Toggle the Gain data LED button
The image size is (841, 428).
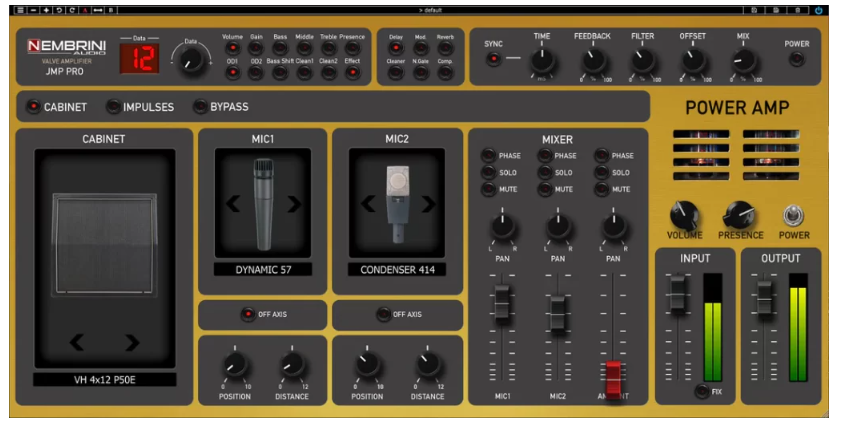(x=256, y=48)
